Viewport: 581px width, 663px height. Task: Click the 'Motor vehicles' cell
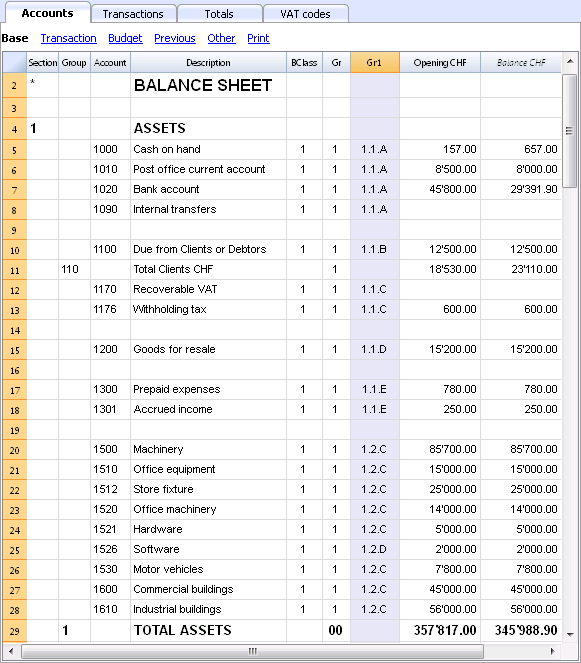coord(208,569)
